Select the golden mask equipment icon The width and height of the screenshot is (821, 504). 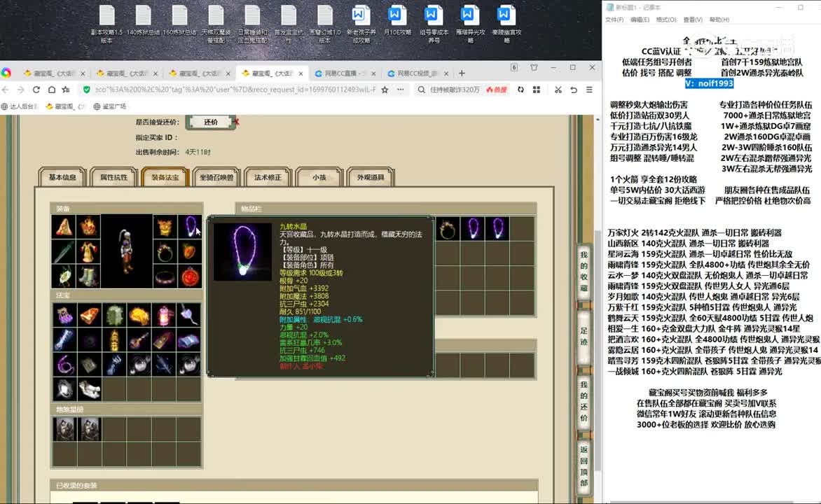tap(165, 227)
